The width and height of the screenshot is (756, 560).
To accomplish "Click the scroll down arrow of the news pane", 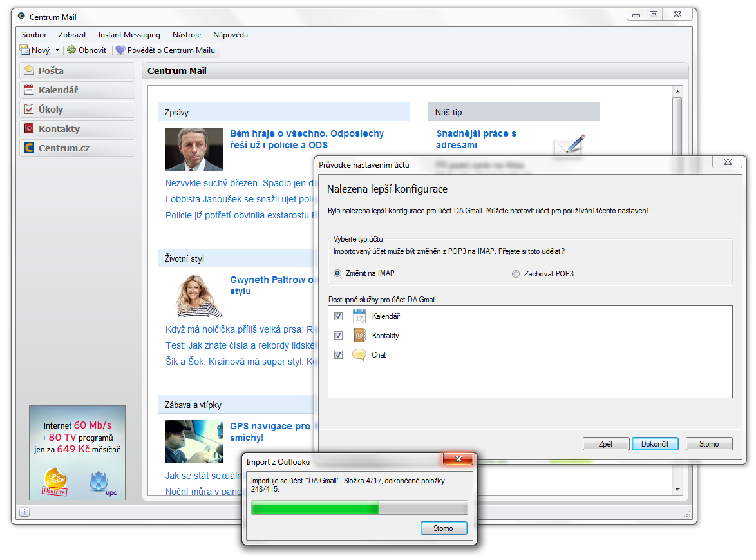I will [x=677, y=490].
